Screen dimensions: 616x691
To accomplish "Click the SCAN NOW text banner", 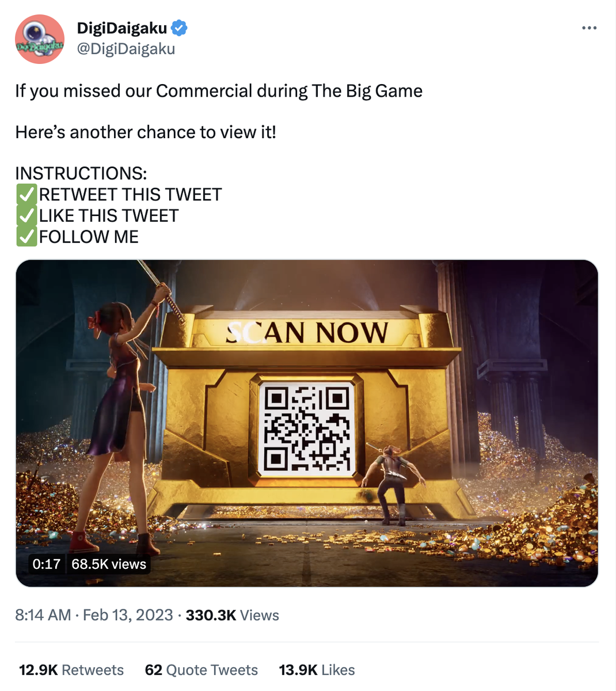I will pos(307,333).
